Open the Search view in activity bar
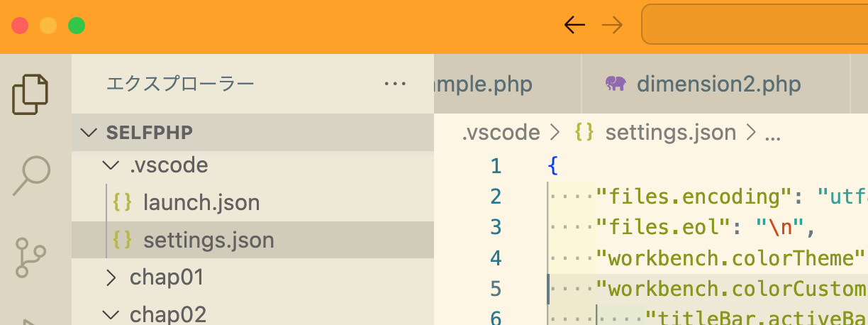This screenshot has width=868, height=325. pyautogui.click(x=32, y=175)
